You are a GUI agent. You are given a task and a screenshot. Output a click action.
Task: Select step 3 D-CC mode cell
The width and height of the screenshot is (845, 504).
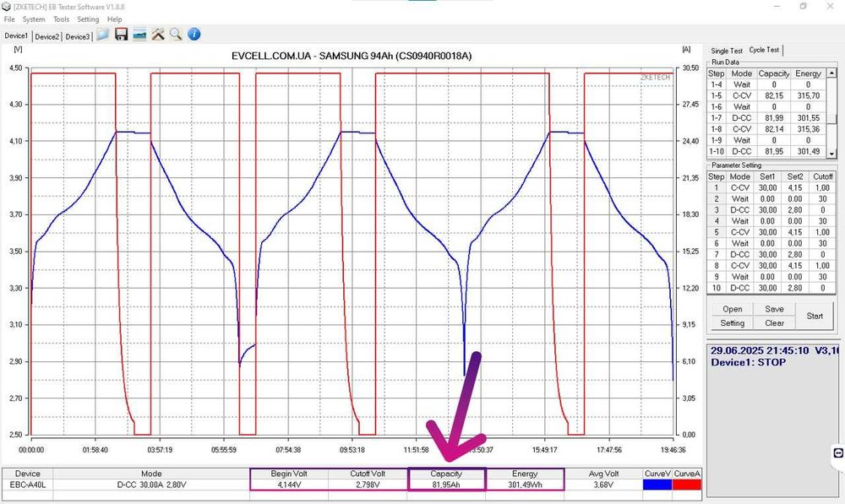point(740,210)
